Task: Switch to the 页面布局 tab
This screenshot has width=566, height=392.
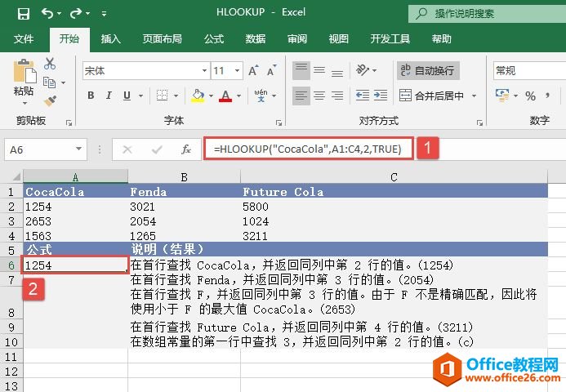Action: coord(162,39)
